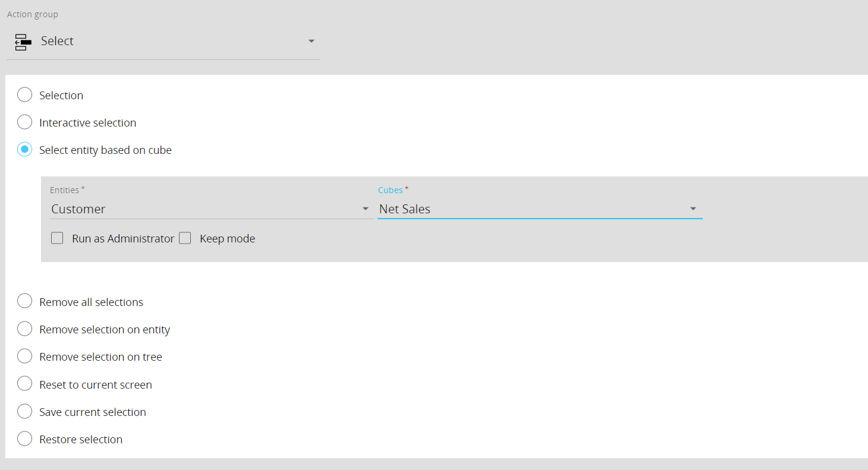Select the Restore selection radio button
Viewport: 868px width, 470px height.
pos(24,439)
